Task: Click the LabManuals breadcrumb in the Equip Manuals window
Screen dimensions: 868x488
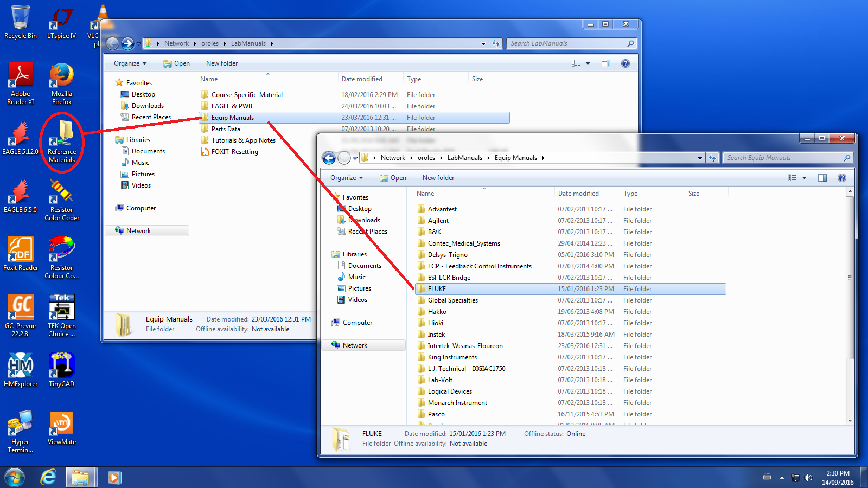Action: [464, 158]
